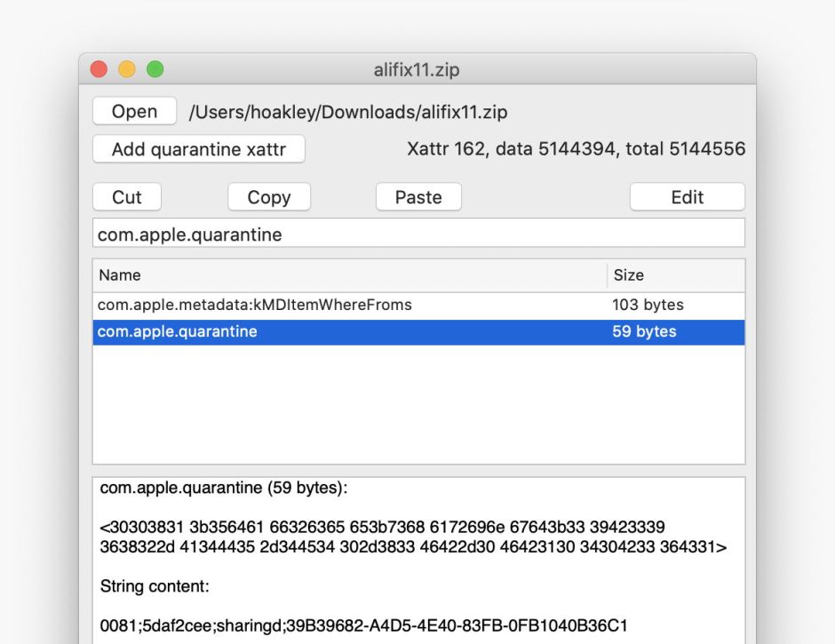Click the alifix11.zip window title
This screenshot has width=835, height=644.
coord(417,69)
